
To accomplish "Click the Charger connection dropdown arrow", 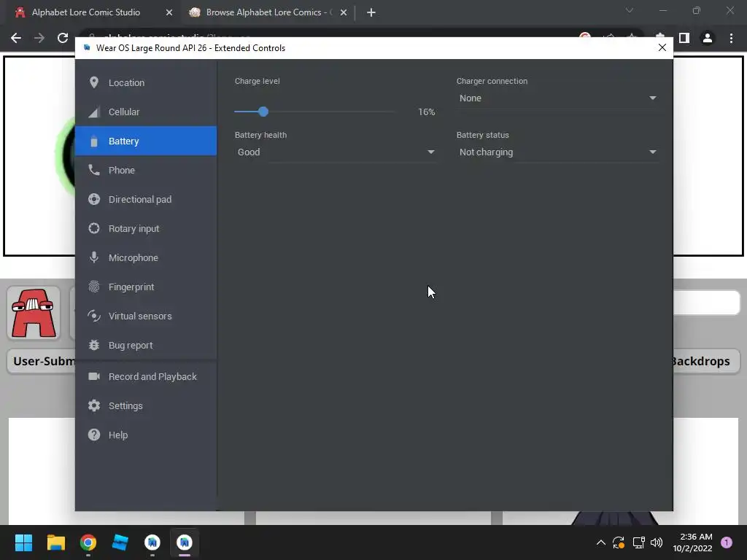I will tap(653, 98).
